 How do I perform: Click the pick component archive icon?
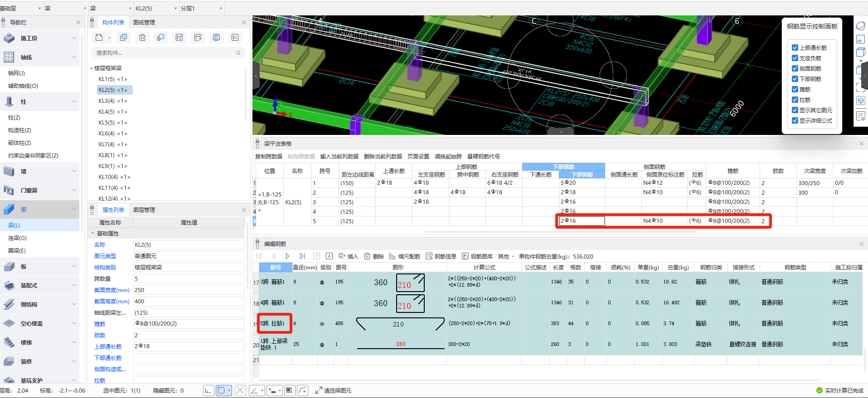click(x=198, y=38)
